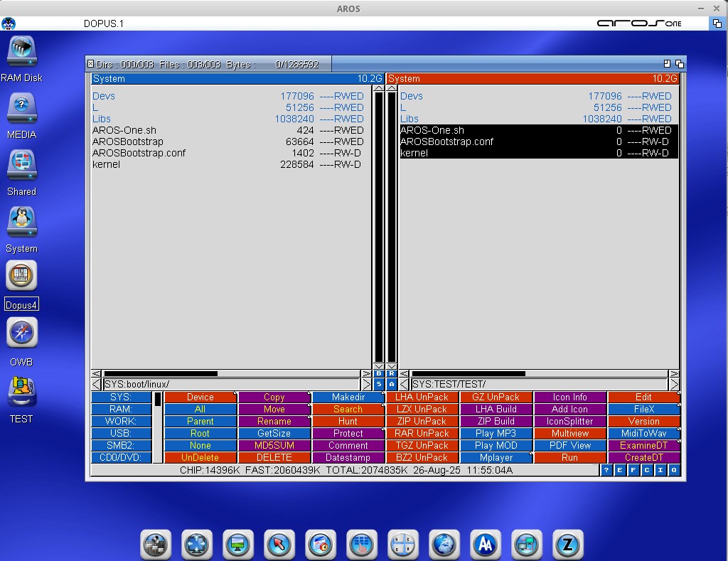Click right arrow of left path field
The height and width of the screenshot is (561, 728).
367,385
